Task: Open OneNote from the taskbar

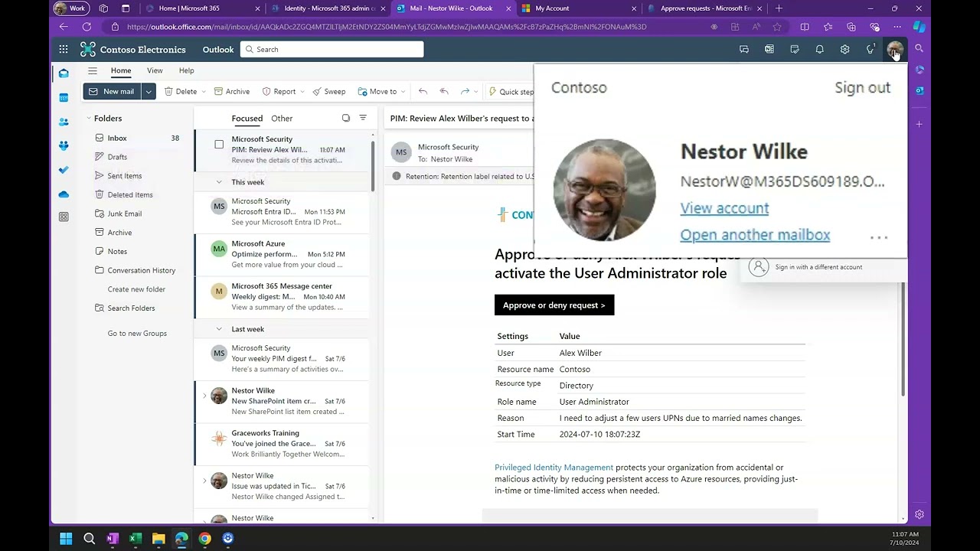Action: (113, 538)
